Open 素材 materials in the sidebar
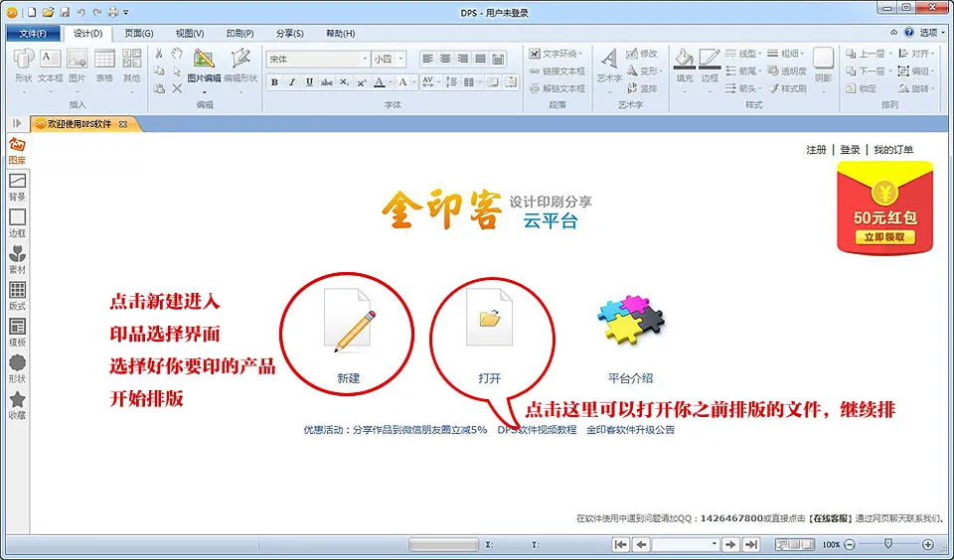954x560 pixels. [x=17, y=260]
